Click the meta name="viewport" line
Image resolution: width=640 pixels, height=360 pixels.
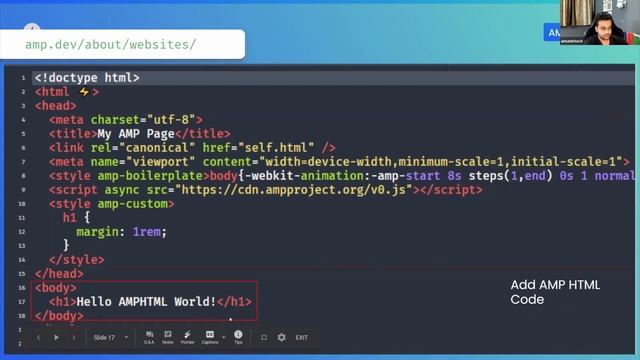(x=339, y=162)
